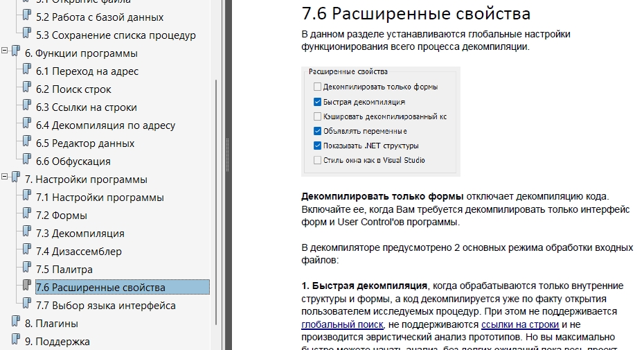Click the book icon beside 9. Поддержка
Viewport: 644px width, 350px height.
click(x=16, y=340)
